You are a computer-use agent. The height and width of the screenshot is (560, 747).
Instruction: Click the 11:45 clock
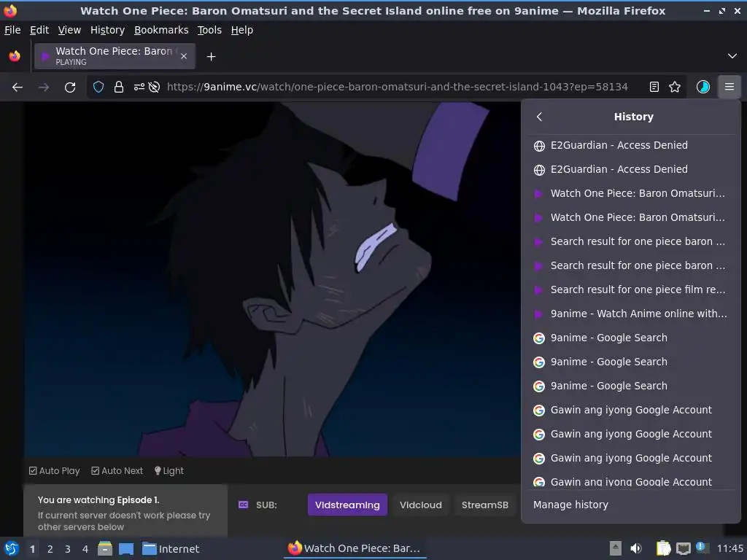pos(729,548)
